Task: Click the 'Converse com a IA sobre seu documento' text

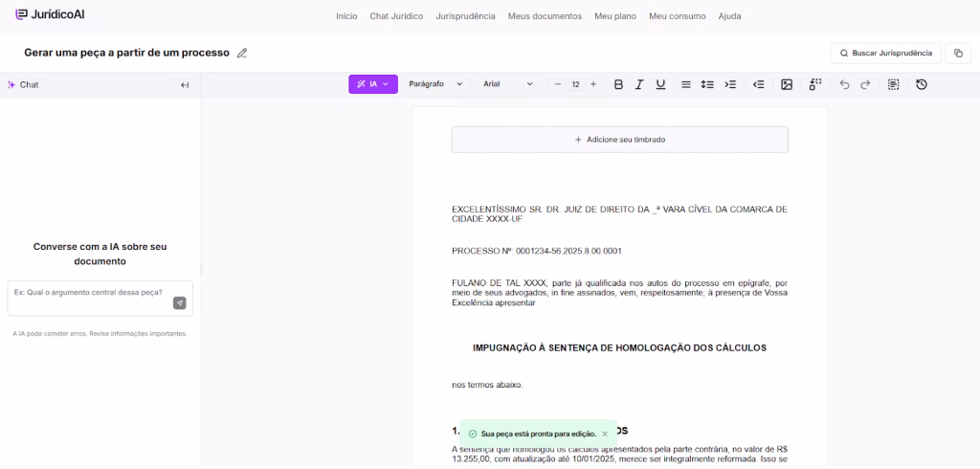Action: tap(100, 254)
